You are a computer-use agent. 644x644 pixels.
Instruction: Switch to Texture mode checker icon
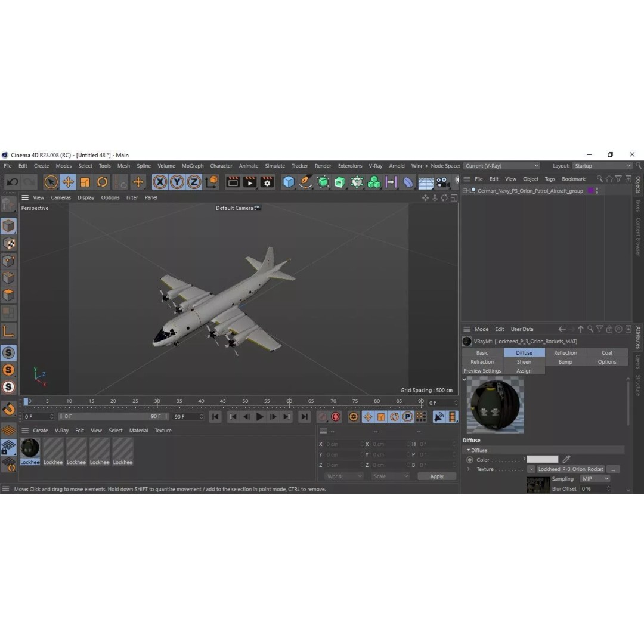[8, 243]
